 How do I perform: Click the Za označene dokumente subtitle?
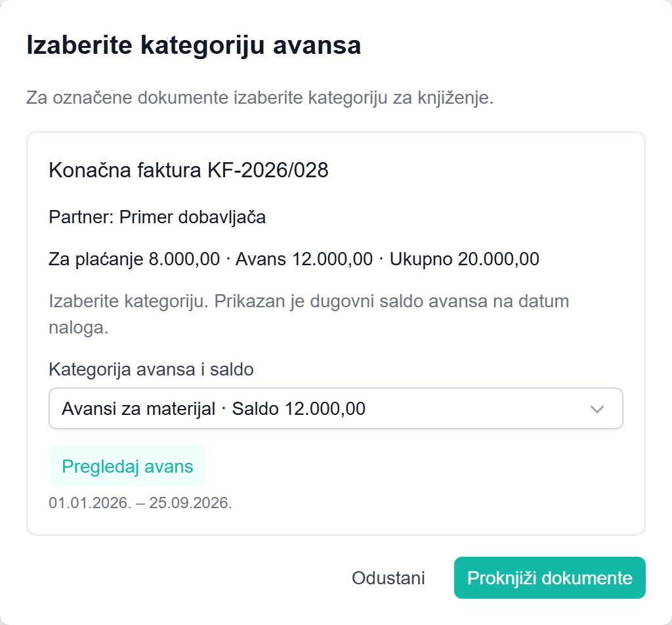[260, 98]
